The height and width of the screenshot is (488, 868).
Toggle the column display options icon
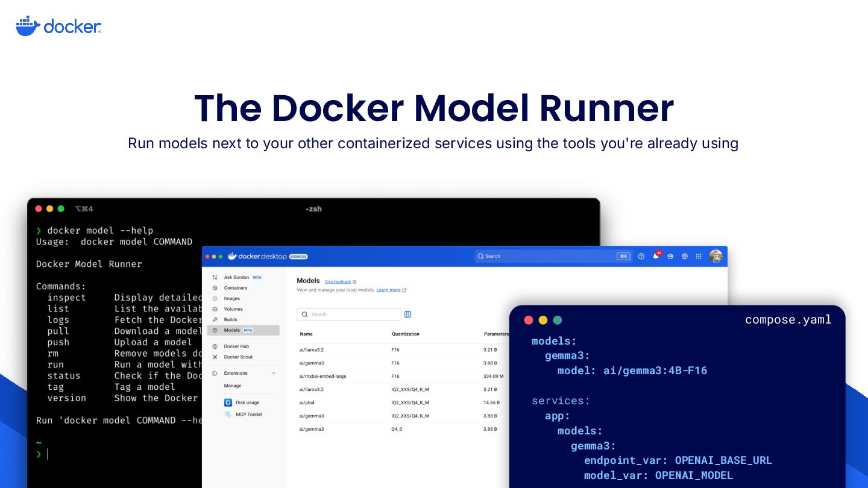[x=408, y=314]
